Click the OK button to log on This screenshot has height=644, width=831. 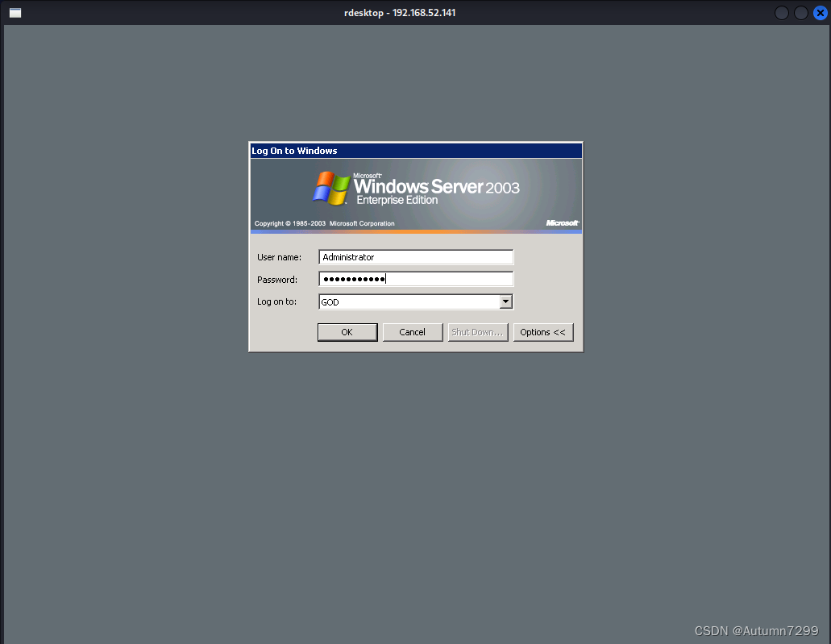[347, 332]
